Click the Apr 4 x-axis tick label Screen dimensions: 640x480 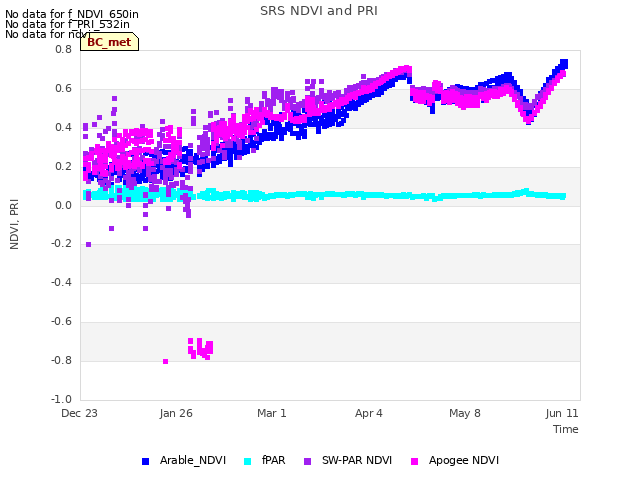click(369, 413)
